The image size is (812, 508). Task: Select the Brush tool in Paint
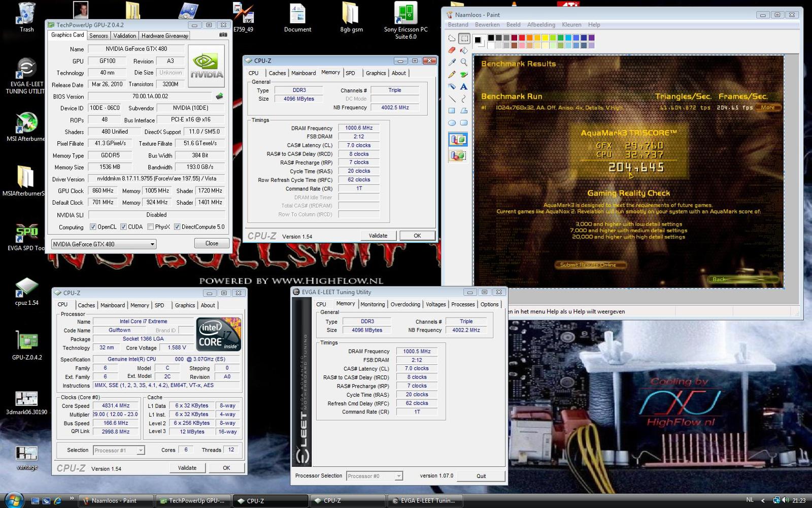click(x=464, y=74)
